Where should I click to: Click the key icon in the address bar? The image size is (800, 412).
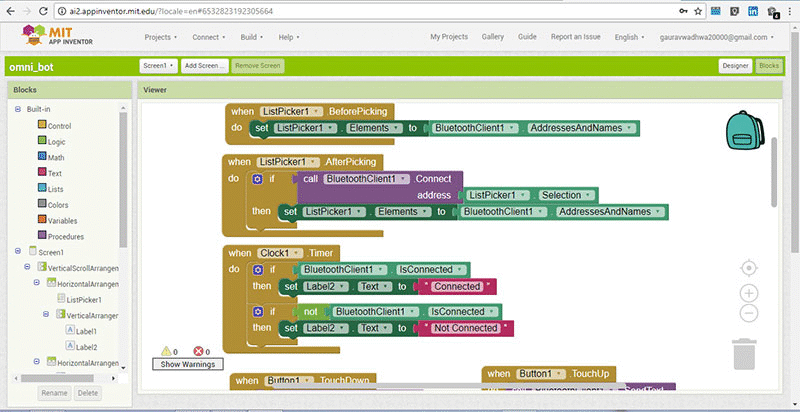[x=683, y=11]
